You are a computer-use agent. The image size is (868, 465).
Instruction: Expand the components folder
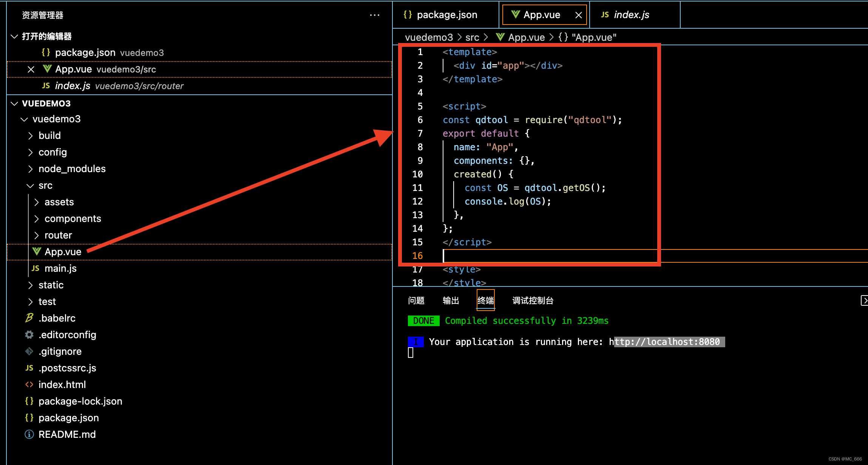coord(36,219)
